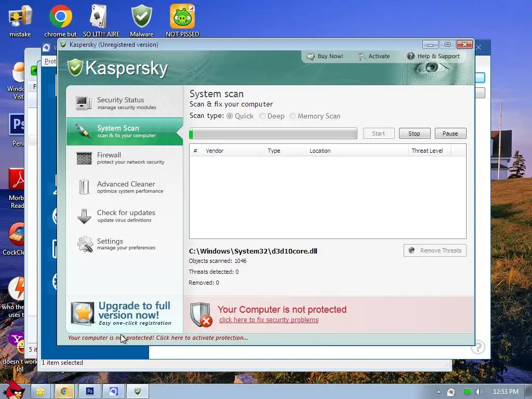Open Chrome from the taskbar
The image size is (532, 399).
64,392
